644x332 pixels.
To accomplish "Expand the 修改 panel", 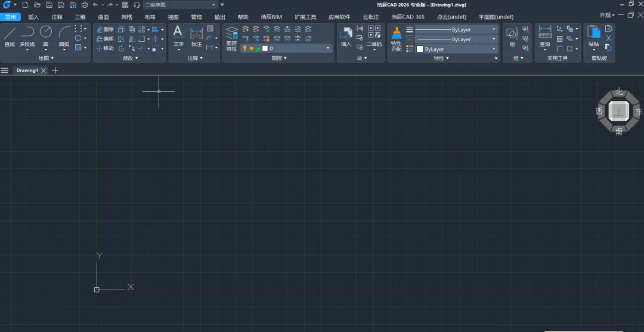I will click(130, 59).
